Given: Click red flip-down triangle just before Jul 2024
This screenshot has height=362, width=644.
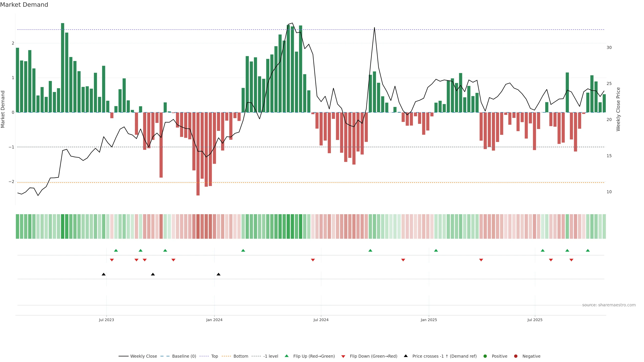Looking at the screenshot, I should (x=313, y=260).
